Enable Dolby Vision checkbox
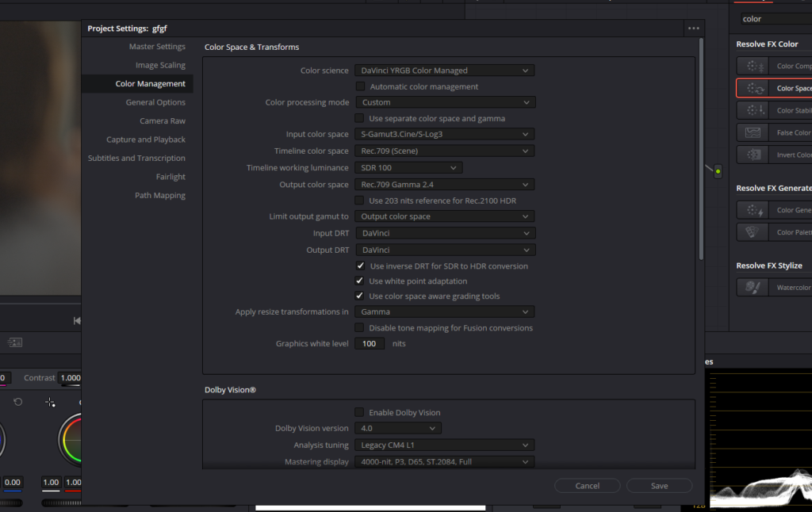Screen dimensions: 812x512 click(359, 413)
